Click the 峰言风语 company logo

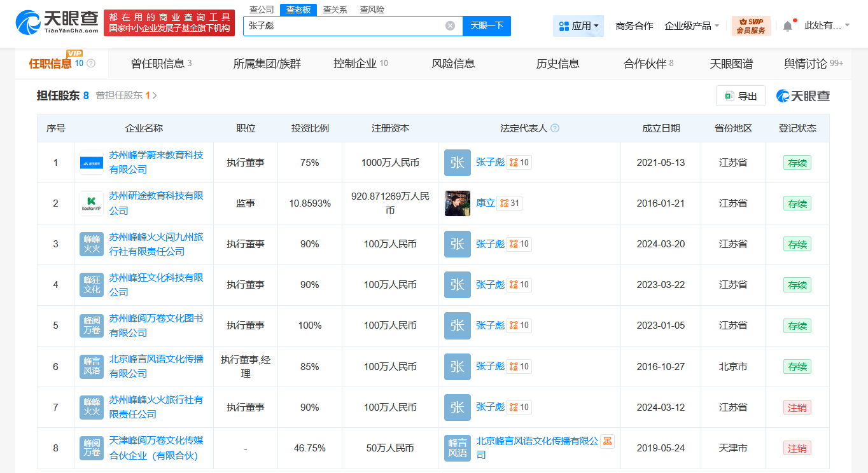[x=91, y=366]
